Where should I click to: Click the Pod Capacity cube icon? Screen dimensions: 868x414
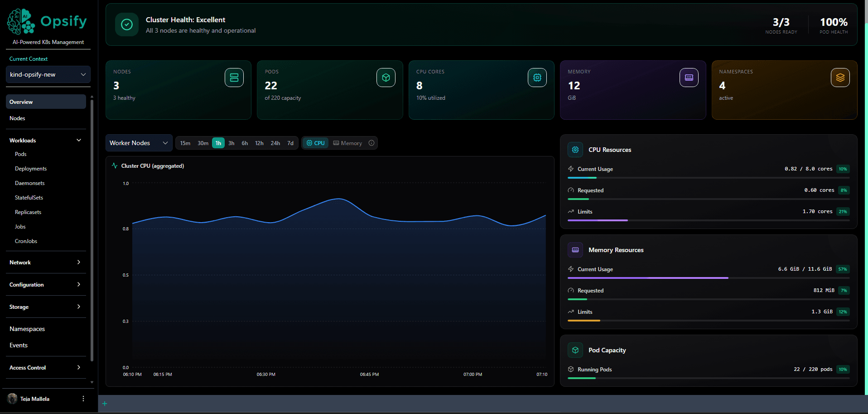tap(575, 350)
